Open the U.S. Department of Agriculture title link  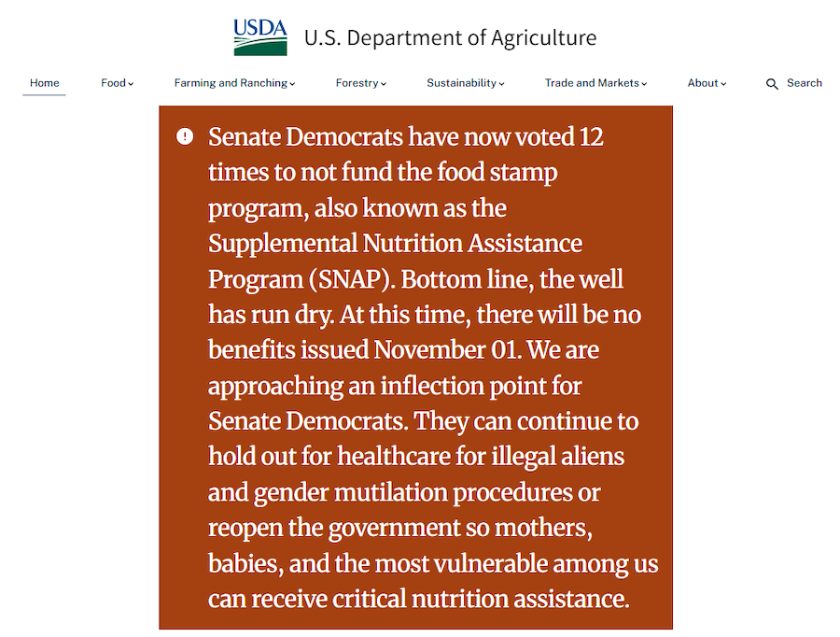click(x=450, y=38)
